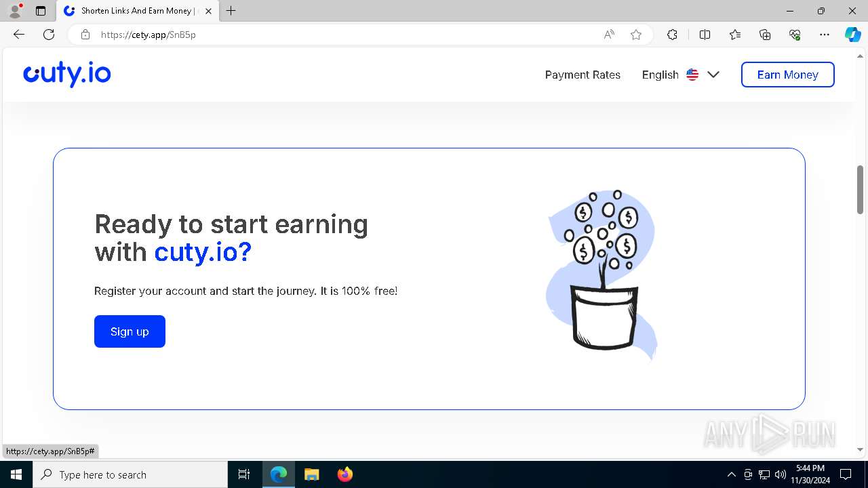Open Browser essentials panel
Viewport: 868px width, 488px height.
[795, 35]
